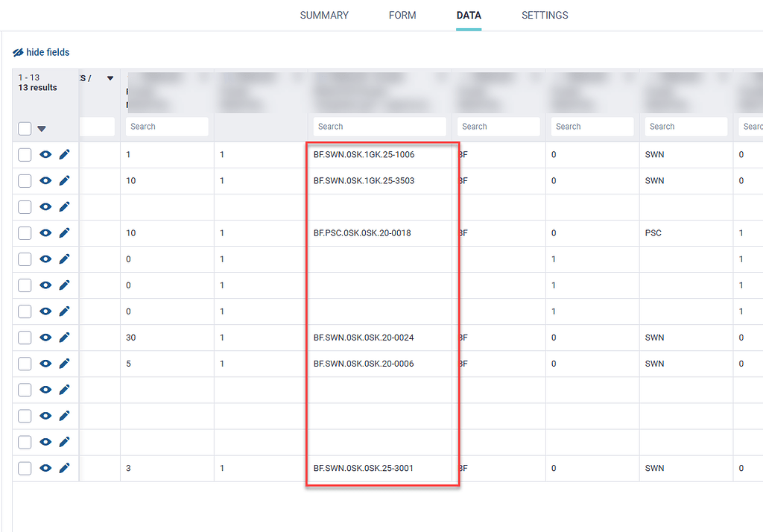Click the Search field above the highlighted column
Viewport: 763px width, 532px height.
pos(378,126)
